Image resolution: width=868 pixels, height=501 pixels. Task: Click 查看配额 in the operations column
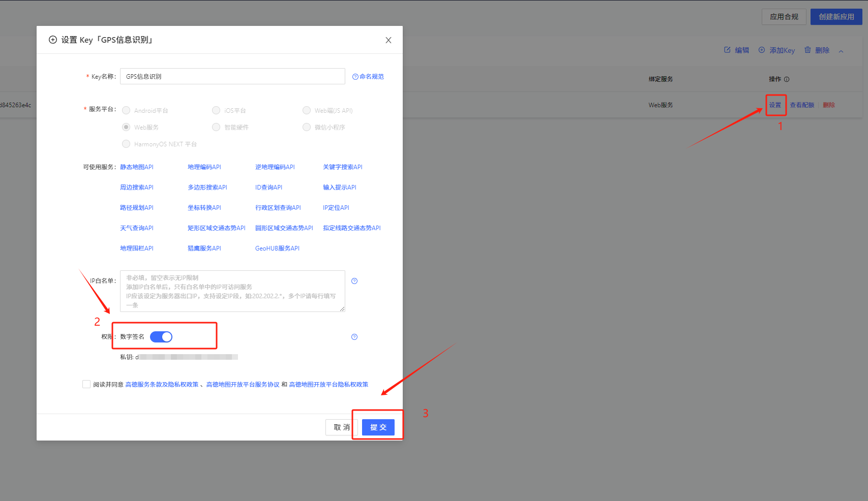coord(802,105)
